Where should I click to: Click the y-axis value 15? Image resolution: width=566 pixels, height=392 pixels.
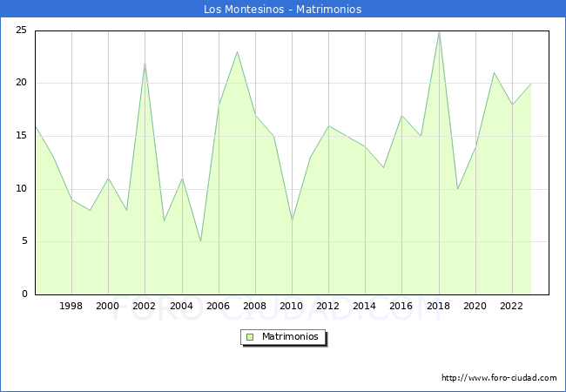(x=21, y=136)
